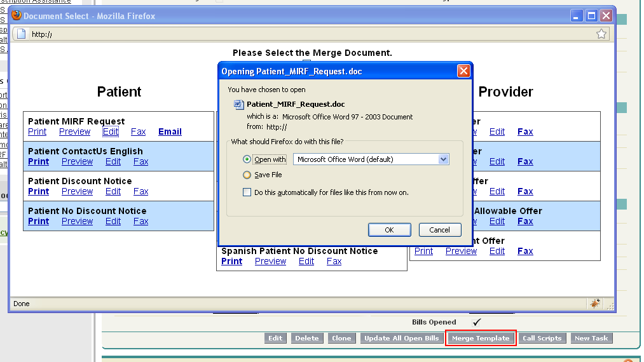Viewport: 644px width, 362px height.
Task: Click Preview under Spanish Patient No Discount Notice
Action: 270,262
